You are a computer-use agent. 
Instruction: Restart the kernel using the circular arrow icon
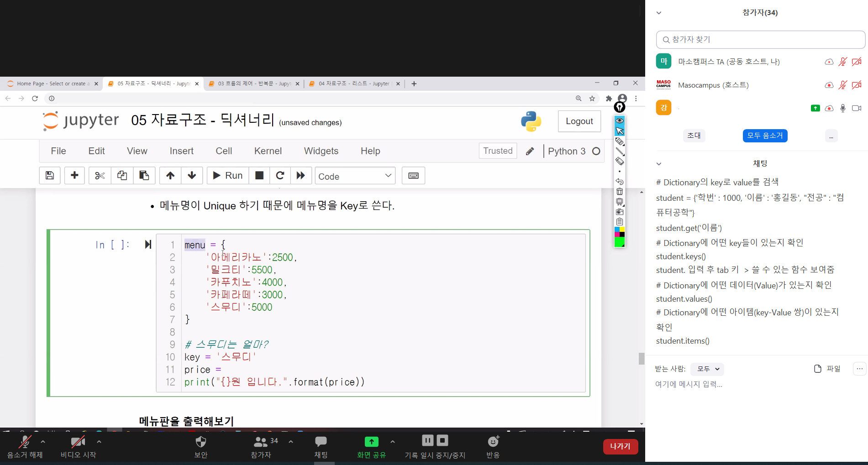[x=280, y=176]
